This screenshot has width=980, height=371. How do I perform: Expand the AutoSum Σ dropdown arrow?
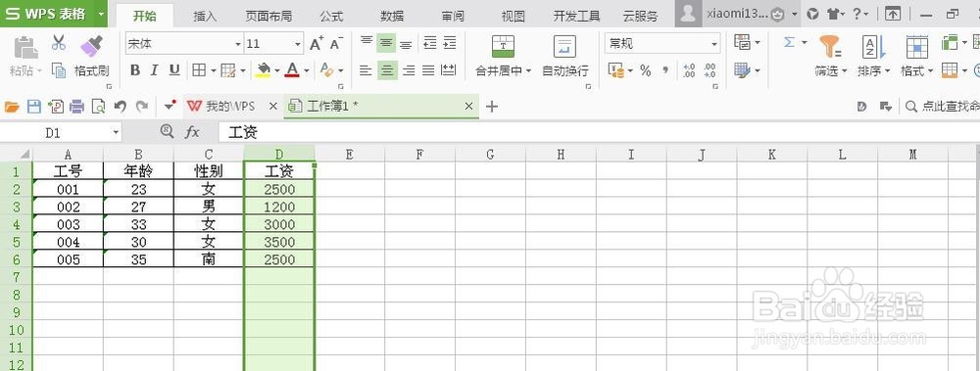coord(805,42)
